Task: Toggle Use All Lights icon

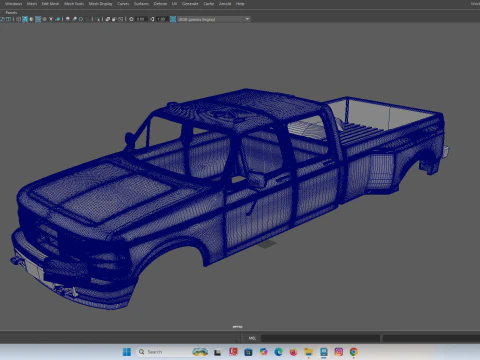Action: click(51, 19)
